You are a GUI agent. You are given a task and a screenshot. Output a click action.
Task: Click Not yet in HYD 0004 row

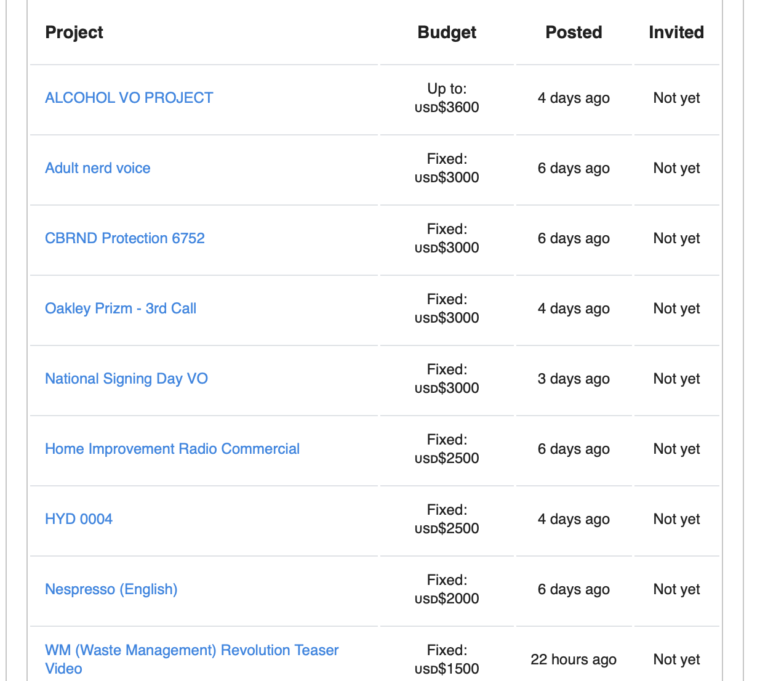(676, 519)
